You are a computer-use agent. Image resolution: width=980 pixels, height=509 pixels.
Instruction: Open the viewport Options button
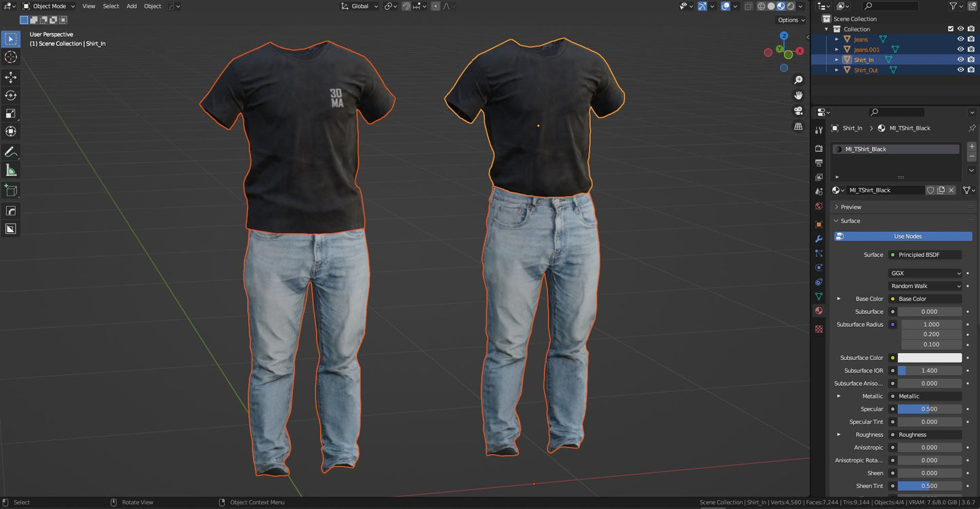790,20
